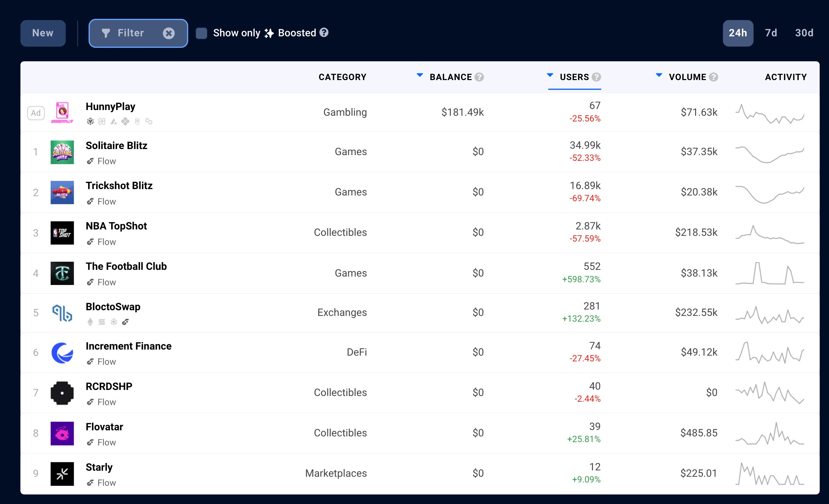Open the BloctoSwap logo icon
This screenshot has width=829, height=504.
(x=62, y=313)
